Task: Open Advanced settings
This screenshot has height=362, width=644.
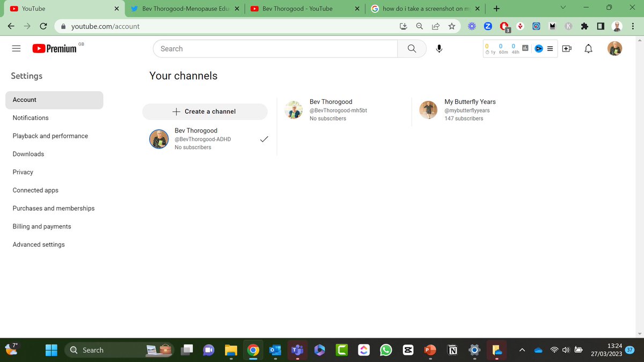Action: [x=54, y=245]
